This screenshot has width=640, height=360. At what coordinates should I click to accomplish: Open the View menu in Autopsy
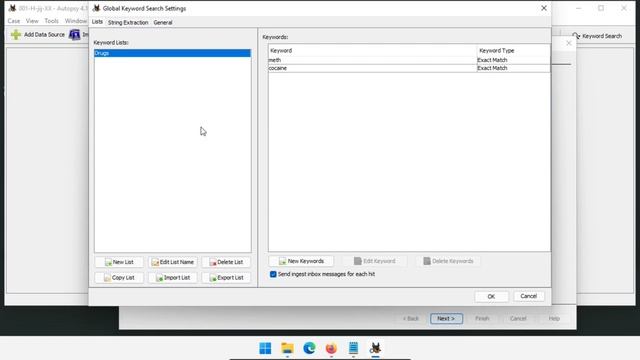32,21
